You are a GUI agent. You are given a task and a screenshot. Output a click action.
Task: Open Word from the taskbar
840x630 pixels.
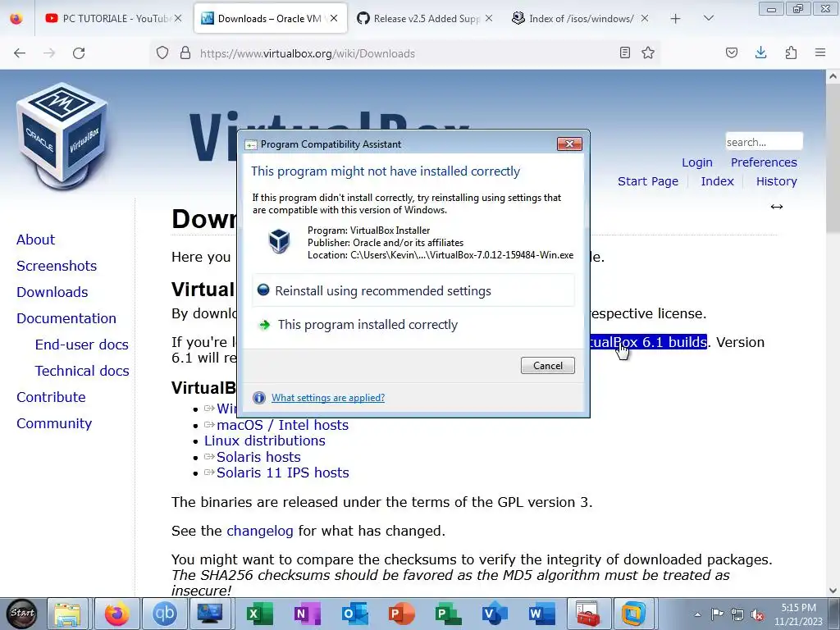tap(541, 614)
